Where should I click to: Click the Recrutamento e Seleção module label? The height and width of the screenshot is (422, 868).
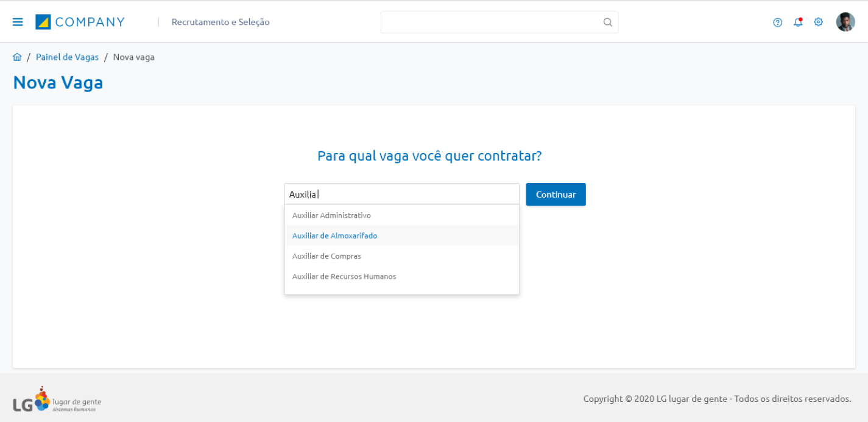(x=221, y=22)
